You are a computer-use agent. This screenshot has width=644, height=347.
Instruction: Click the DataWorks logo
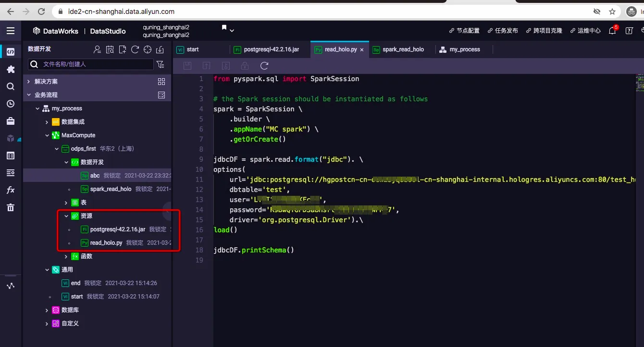coord(55,31)
